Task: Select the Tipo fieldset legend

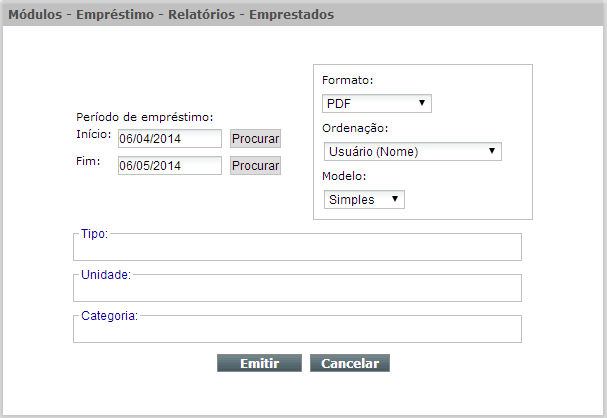Action: coord(94,234)
